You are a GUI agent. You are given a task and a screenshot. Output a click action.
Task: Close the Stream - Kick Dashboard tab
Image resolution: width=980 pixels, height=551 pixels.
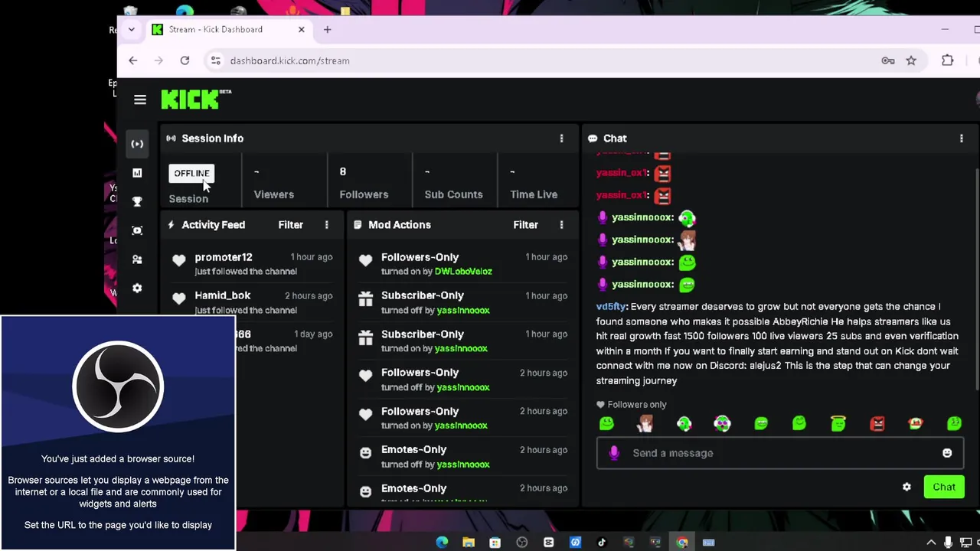[x=301, y=29]
